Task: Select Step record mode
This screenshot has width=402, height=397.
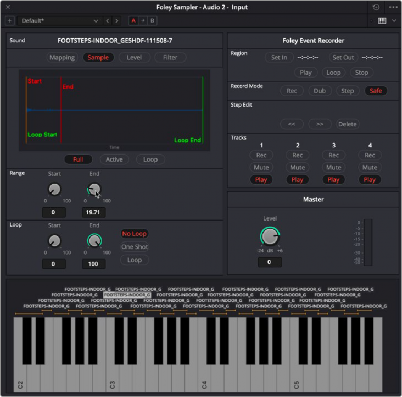Action: (347, 91)
